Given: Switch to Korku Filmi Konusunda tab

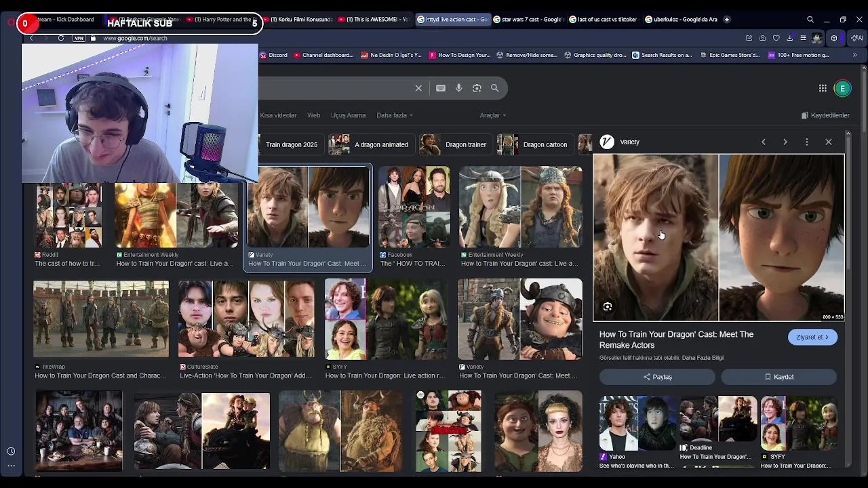Looking at the screenshot, I should click(x=298, y=20).
